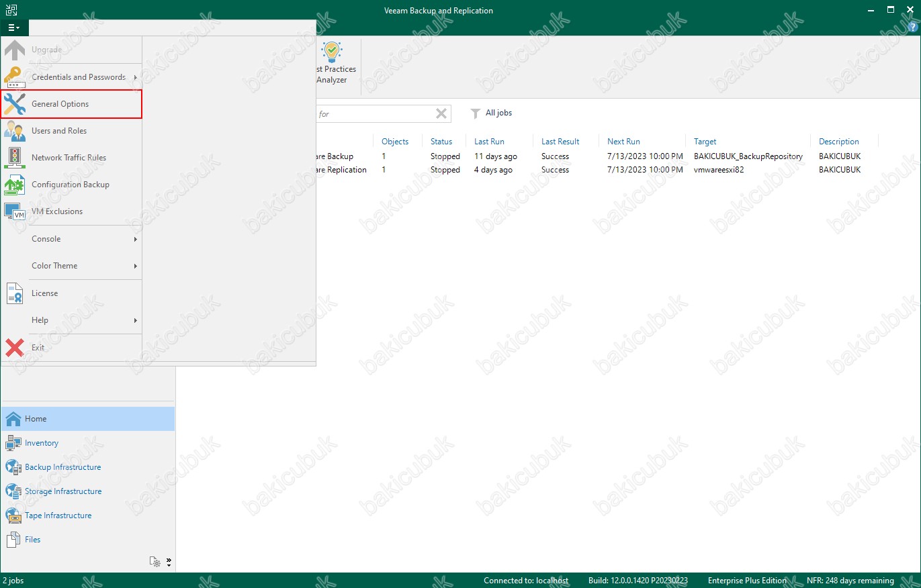Sort by Next Run column header

(x=623, y=142)
